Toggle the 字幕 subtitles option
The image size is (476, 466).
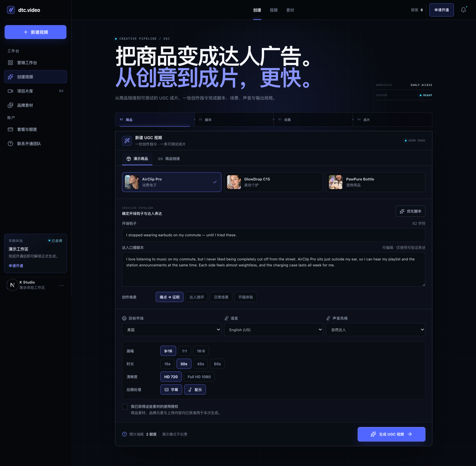coord(171,390)
